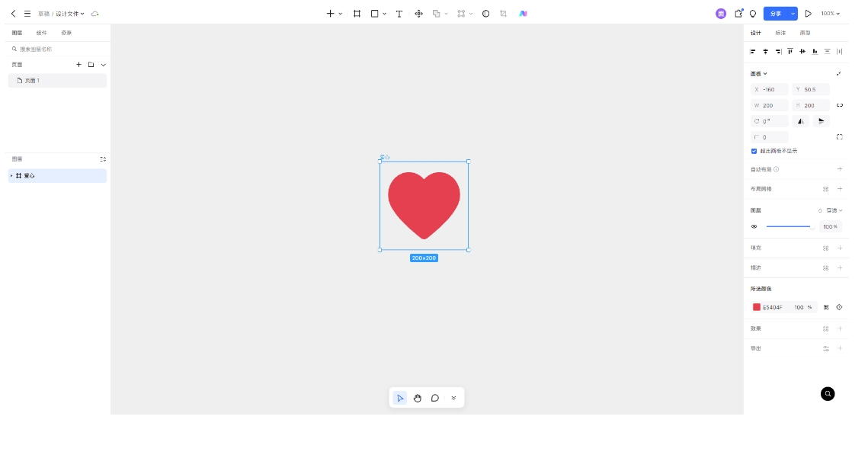868x458 pixels.
Task: Open the selection color E5404F swatch
Action: pyautogui.click(x=757, y=307)
